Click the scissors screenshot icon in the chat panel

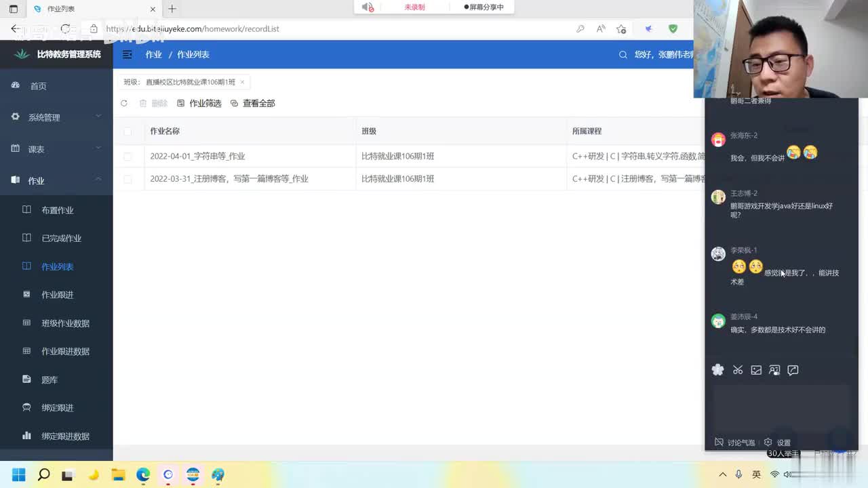coord(738,370)
